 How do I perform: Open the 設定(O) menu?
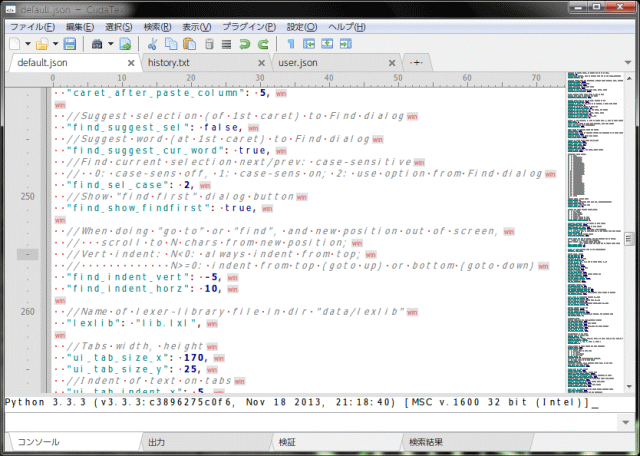coord(302,27)
